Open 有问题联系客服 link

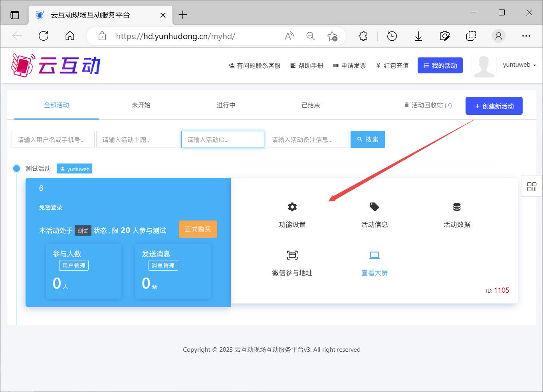tap(254, 66)
